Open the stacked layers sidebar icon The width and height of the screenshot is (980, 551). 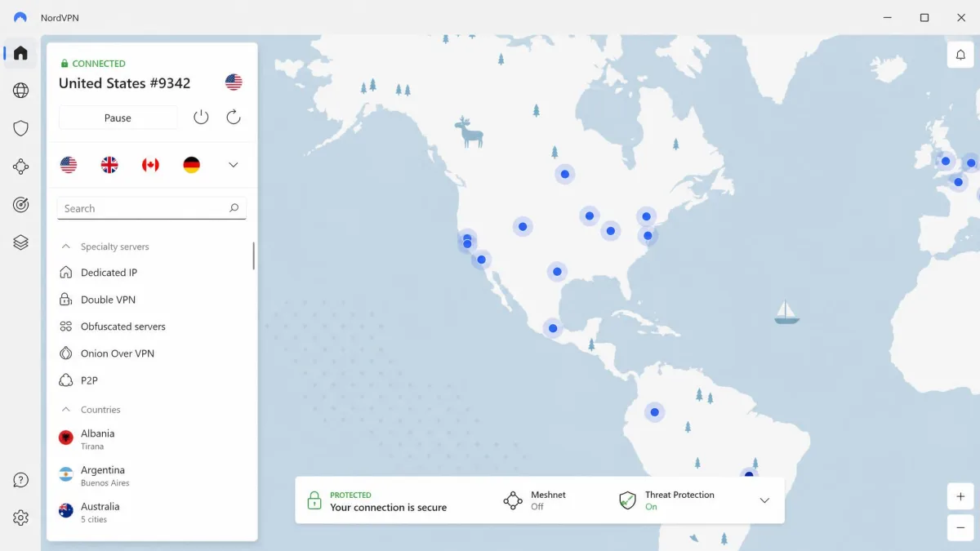click(20, 242)
